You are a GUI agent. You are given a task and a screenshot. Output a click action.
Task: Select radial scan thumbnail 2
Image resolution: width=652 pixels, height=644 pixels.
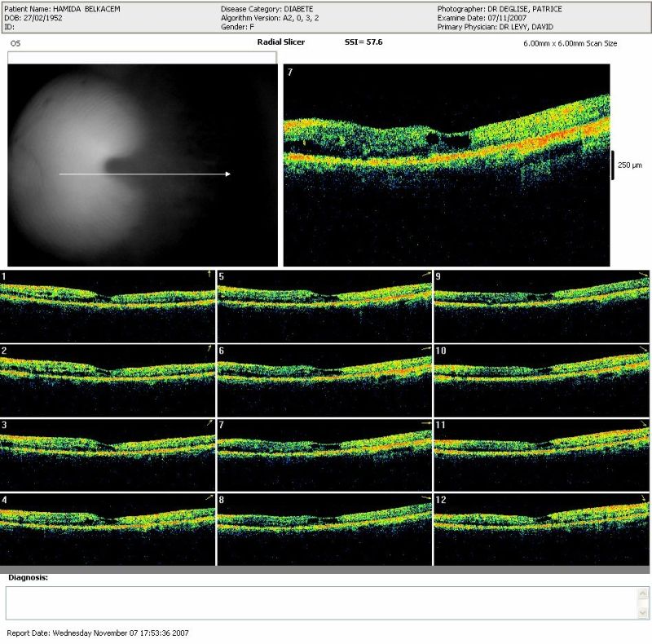[x=108, y=379]
